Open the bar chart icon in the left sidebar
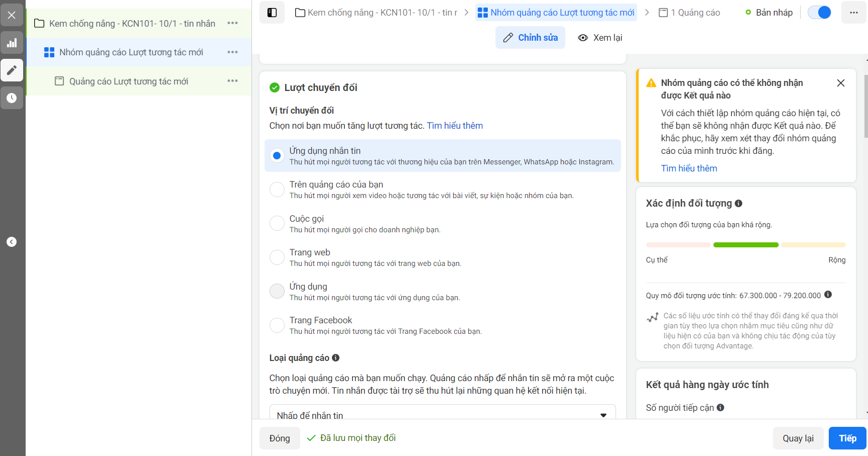 tap(12, 43)
